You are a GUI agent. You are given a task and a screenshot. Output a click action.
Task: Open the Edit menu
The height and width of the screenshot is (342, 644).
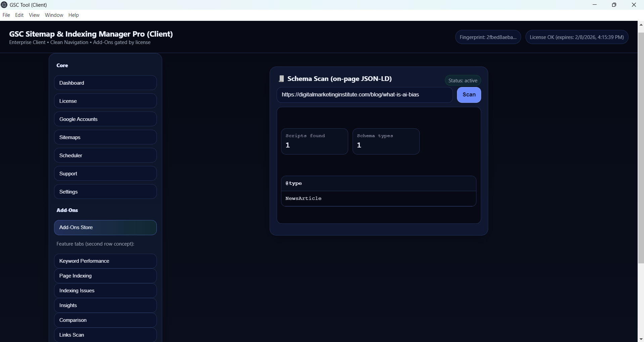pos(19,15)
